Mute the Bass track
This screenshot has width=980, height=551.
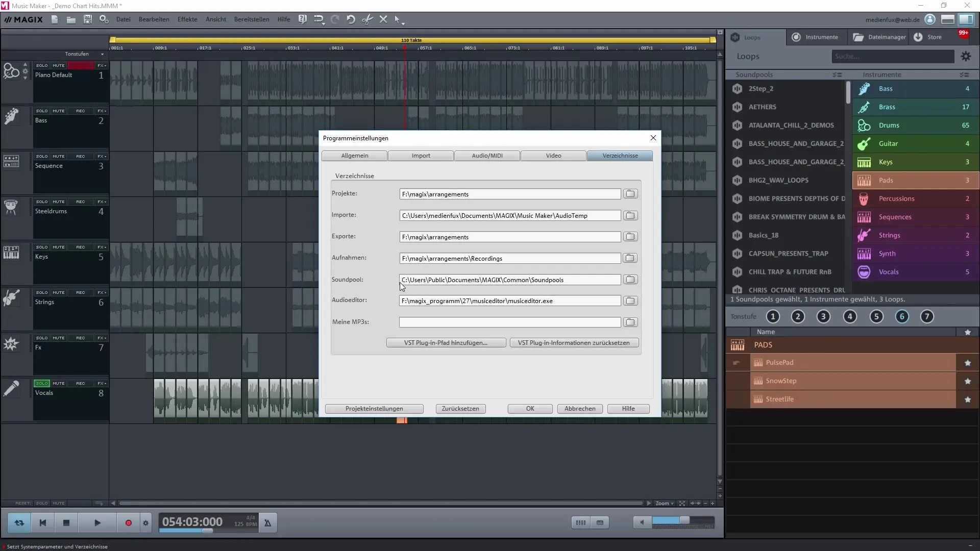(59, 111)
